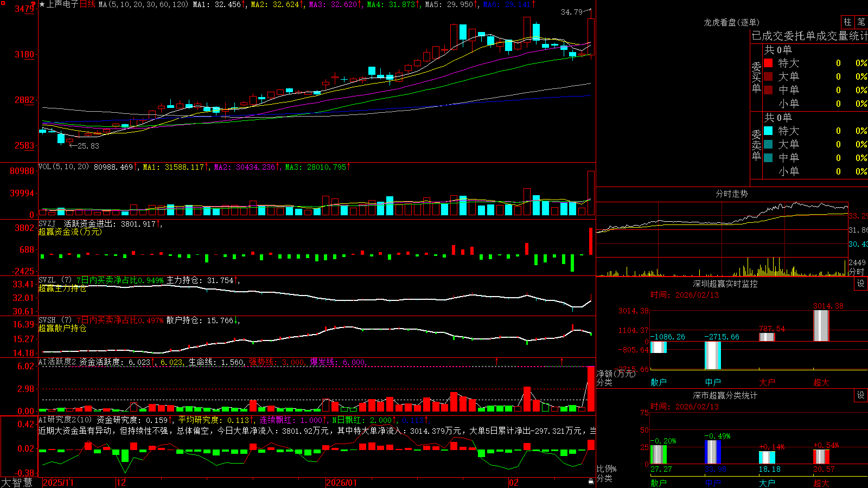The image size is (868, 488).
Task: Click 深市超赢分类统计 panel title
Action: [725, 395]
